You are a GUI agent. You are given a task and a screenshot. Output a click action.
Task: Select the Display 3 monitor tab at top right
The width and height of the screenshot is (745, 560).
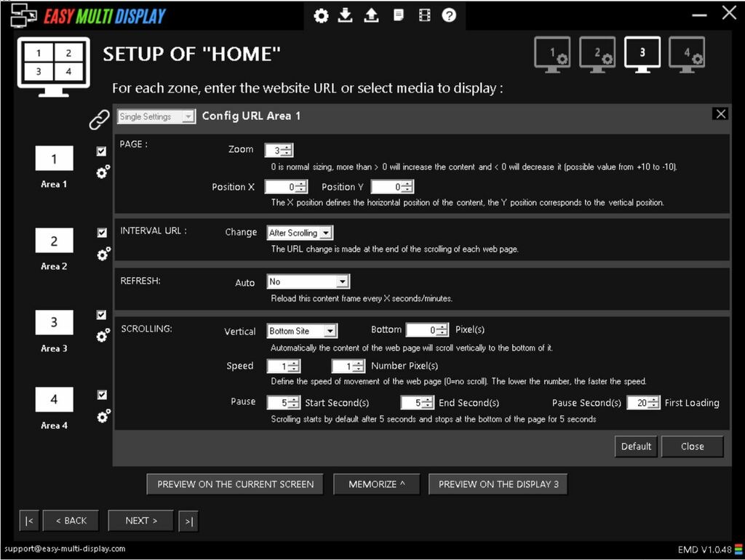642,53
